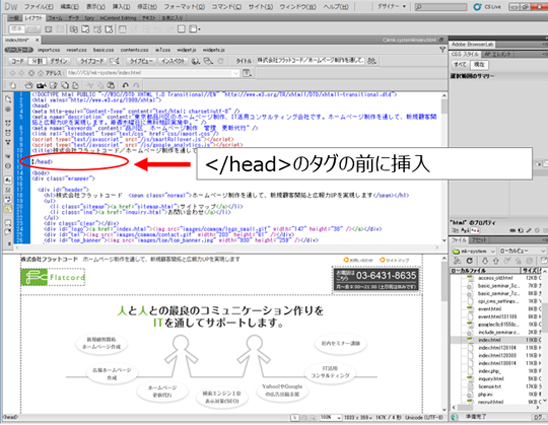Switch to the Spry insert bar tab

click(89, 18)
